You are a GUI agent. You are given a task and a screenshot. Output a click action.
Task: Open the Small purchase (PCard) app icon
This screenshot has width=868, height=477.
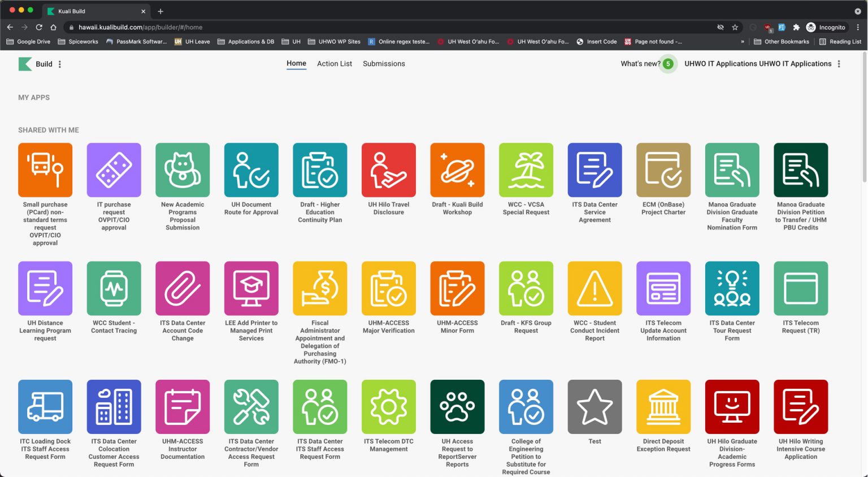[45, 170]
